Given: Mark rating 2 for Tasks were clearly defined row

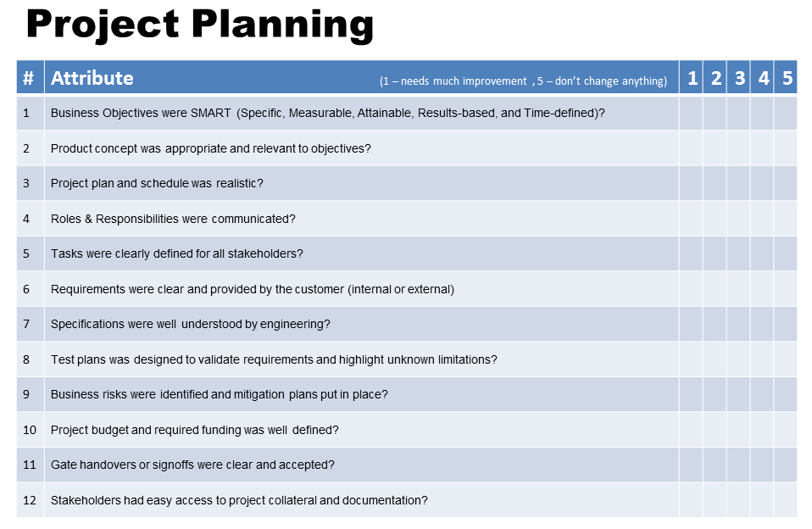Looking at the screenshot, I should coord(715,253).
